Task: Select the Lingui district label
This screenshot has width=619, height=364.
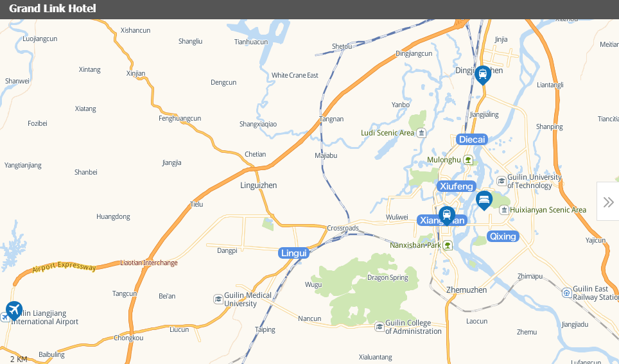Action: (x=293, y=253)
